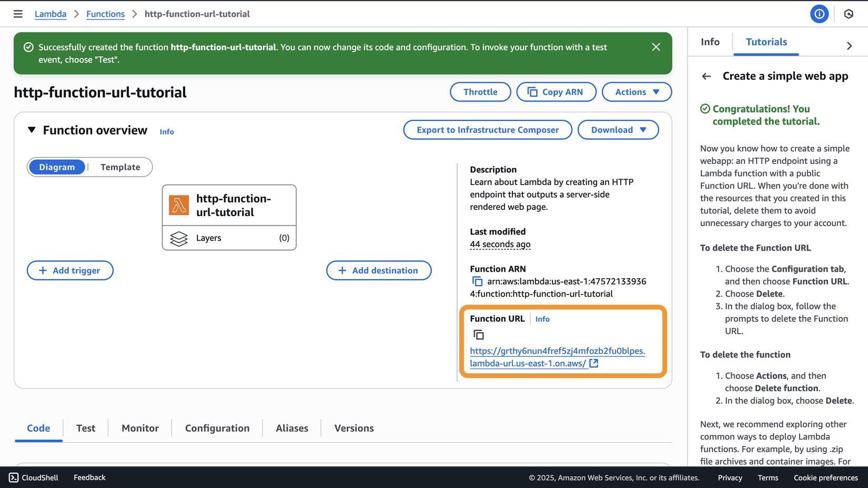Click the hexagon settings icon in header

pyautogui.click(x=849, y=14)
